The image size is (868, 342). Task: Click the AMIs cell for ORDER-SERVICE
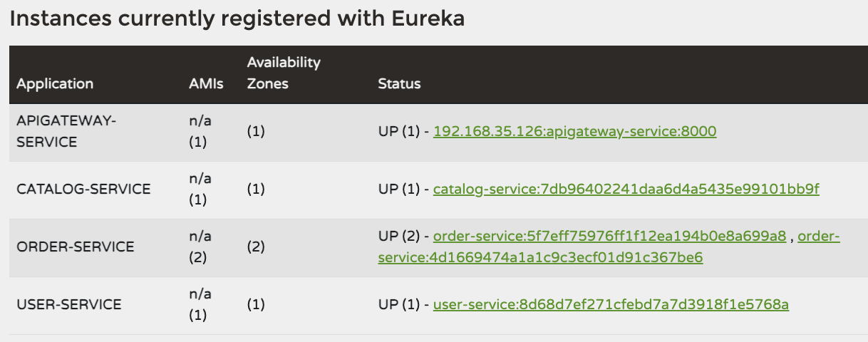click(x=200, y=247)
